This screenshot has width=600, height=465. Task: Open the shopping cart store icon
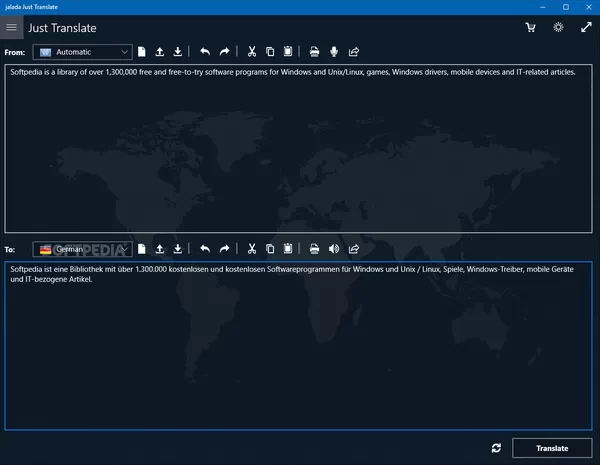pos(531,28)
